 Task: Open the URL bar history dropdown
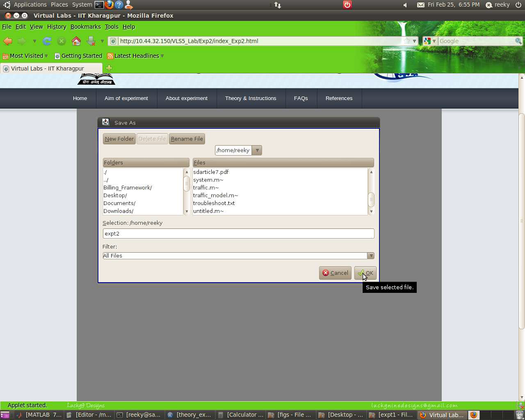click(414, 41)
